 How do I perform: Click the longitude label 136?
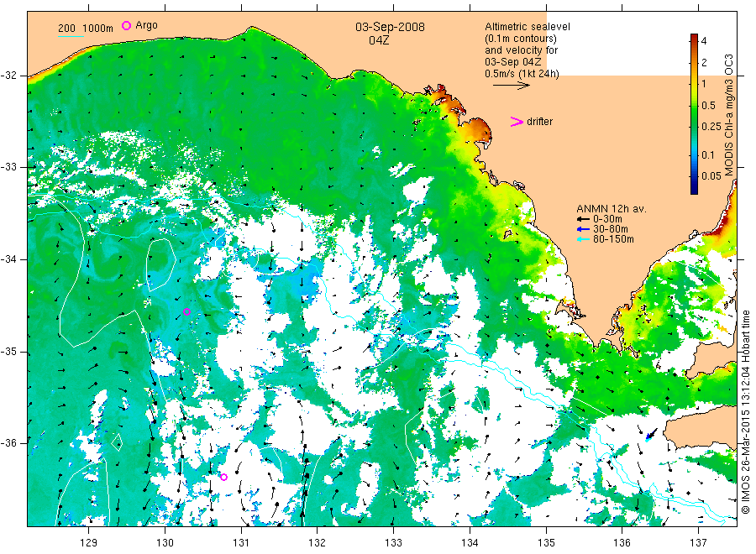point(622,543)
